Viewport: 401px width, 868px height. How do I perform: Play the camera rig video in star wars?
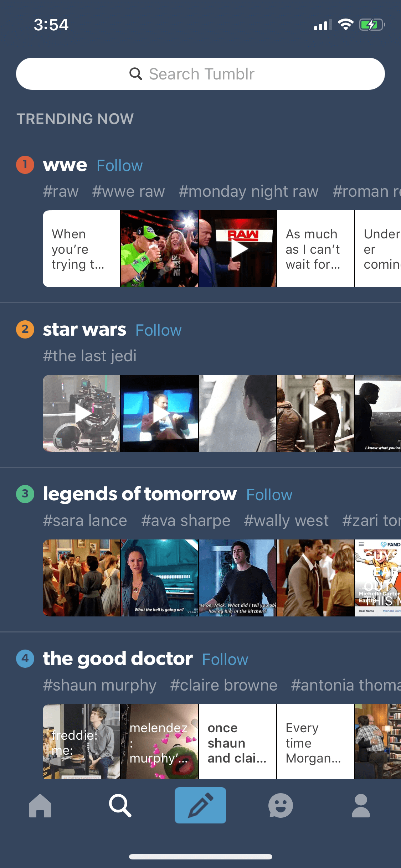click(81, 413)
